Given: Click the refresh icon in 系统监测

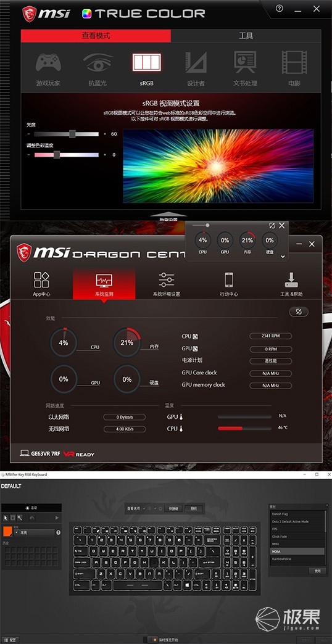Looking at the screenshot, I should click(299, 312).
